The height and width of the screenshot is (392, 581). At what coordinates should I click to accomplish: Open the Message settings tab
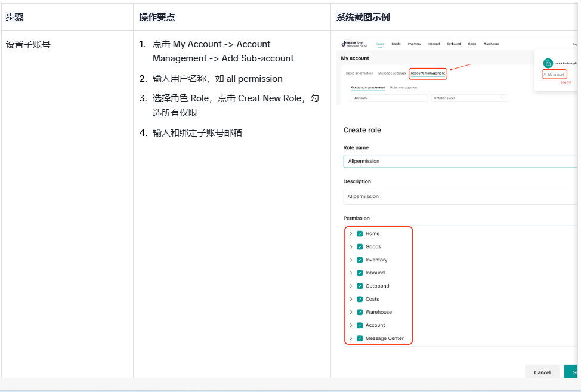391,73
